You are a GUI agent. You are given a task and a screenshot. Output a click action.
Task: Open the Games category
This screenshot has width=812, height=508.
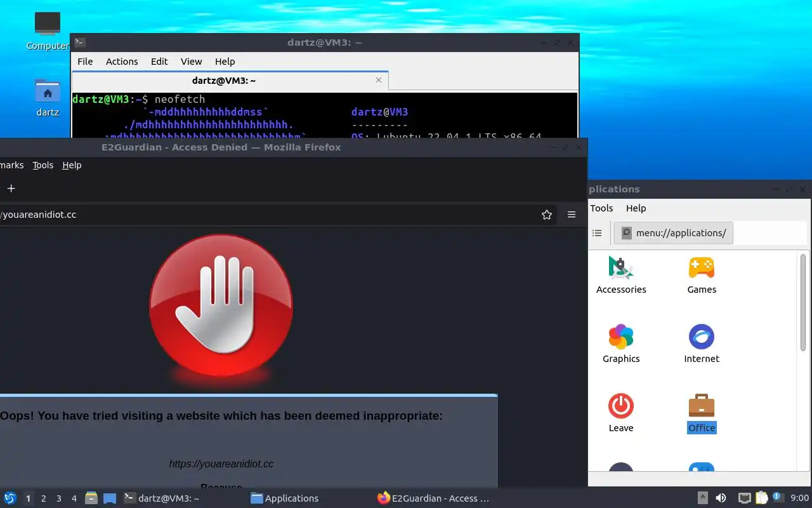click(x=702, y=275)
